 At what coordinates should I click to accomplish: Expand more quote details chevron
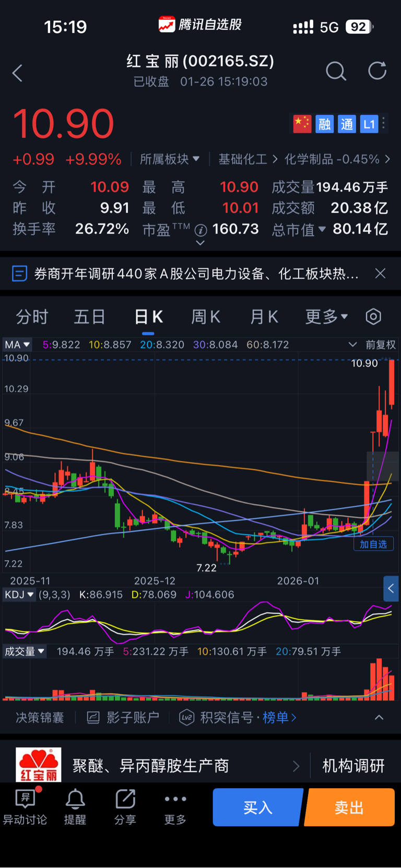pyautogui.click(x=200, y=243)
